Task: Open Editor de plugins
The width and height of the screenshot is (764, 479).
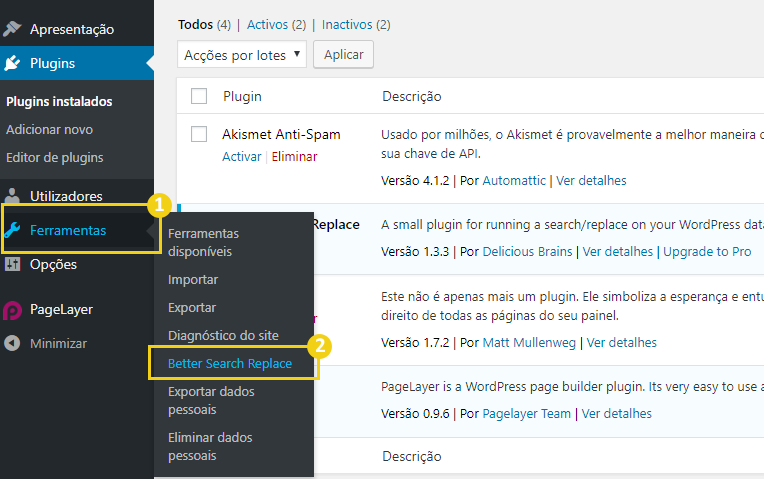Action: pos(55,158)
